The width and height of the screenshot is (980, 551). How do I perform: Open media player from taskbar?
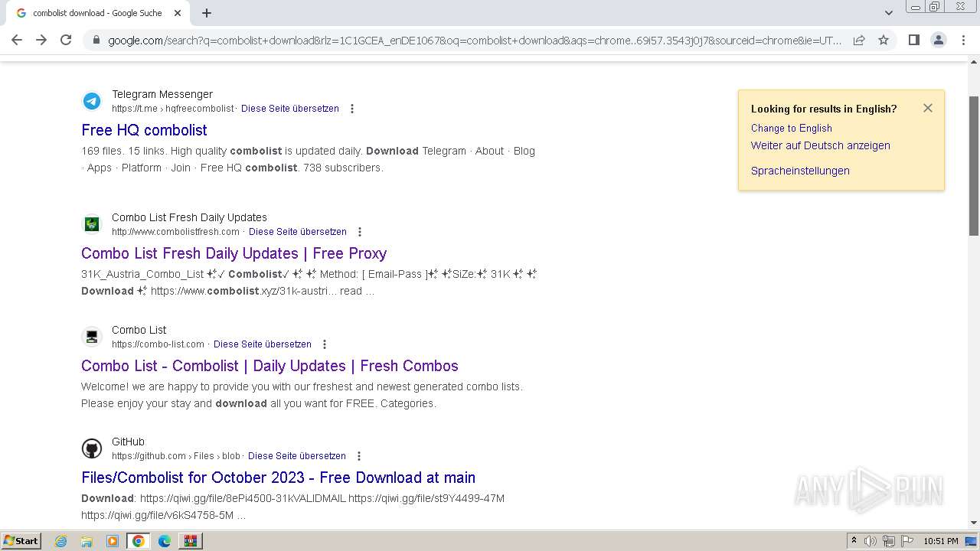113,541
